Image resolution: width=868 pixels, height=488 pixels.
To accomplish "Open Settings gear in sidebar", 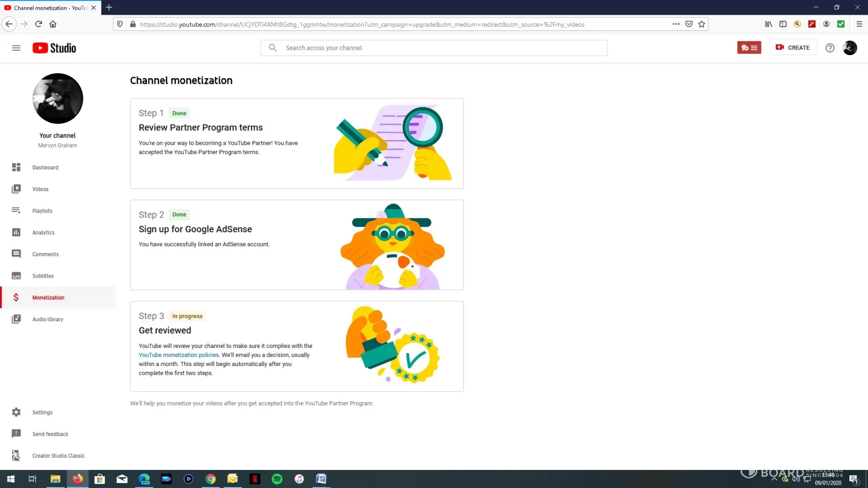I will 16,412.
